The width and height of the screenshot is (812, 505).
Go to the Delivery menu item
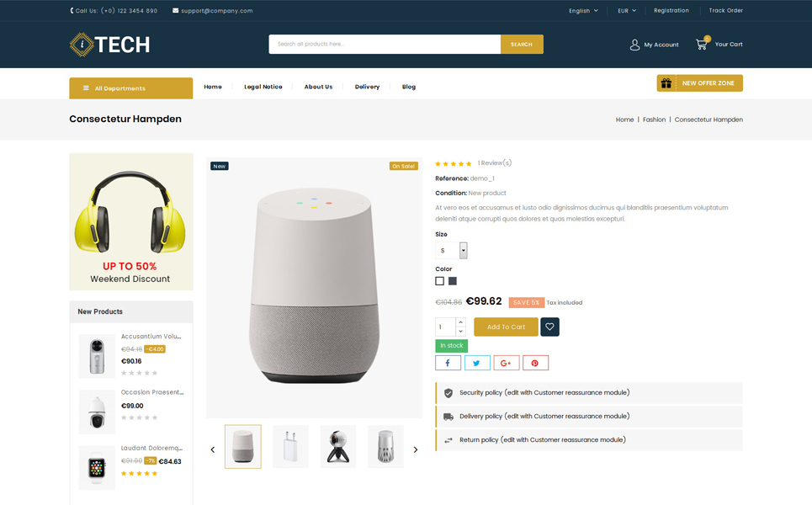367,87
